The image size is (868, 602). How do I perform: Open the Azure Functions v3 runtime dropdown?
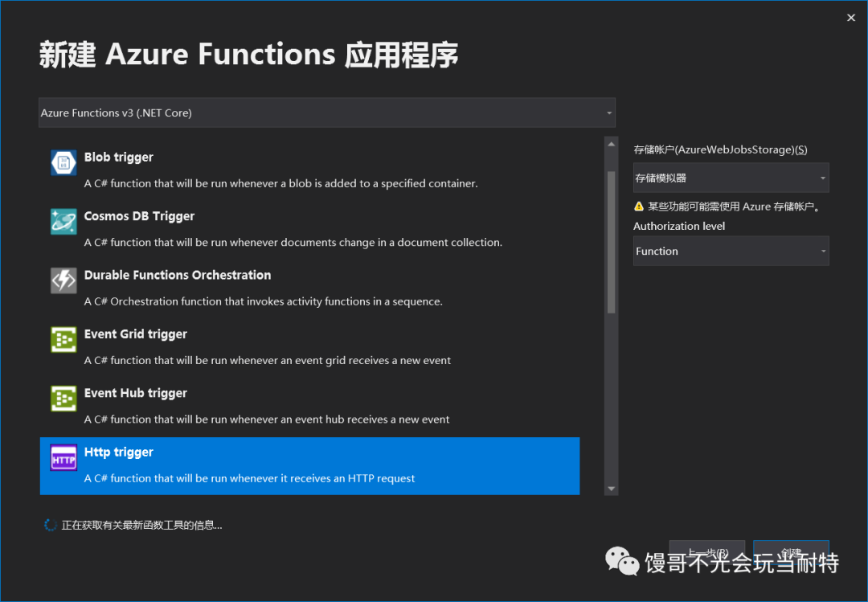[326, 113]
